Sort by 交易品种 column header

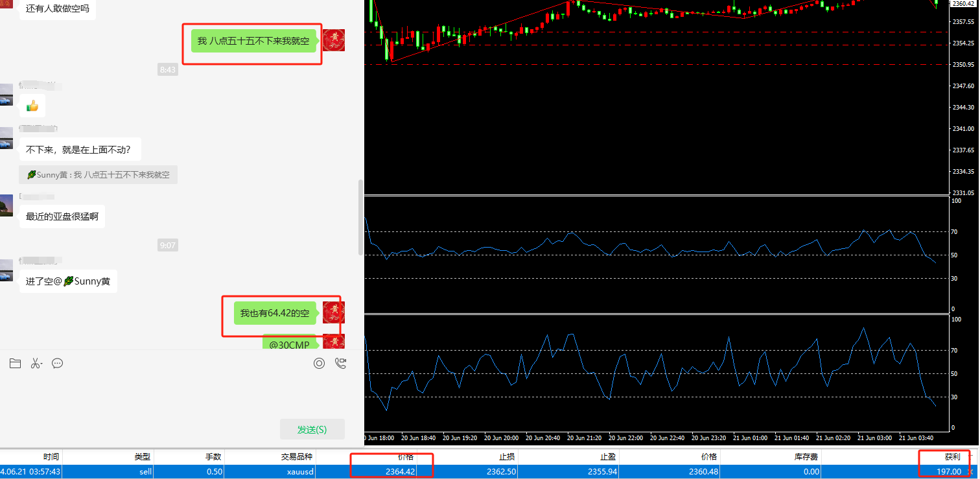[297, 457]
